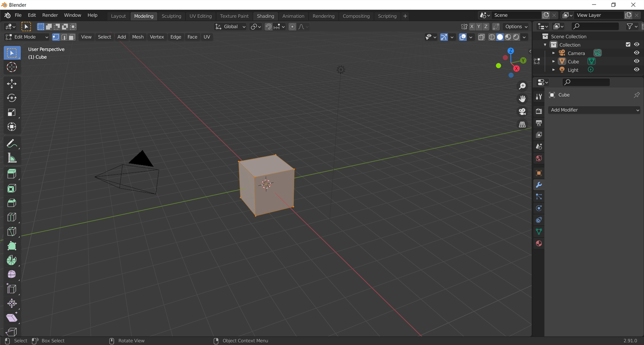Screen dimensions: 644x345
Task: Activate the Scale tool
Action: click(12, 113)
